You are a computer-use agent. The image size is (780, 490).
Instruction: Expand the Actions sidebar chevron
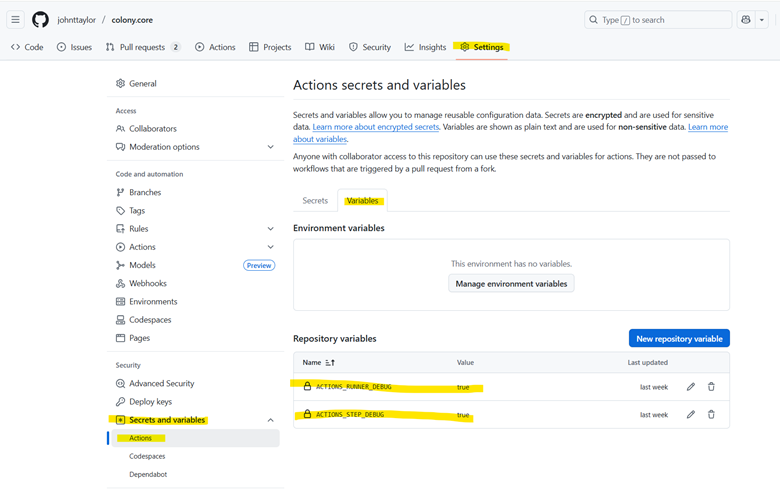coord(271,247)
